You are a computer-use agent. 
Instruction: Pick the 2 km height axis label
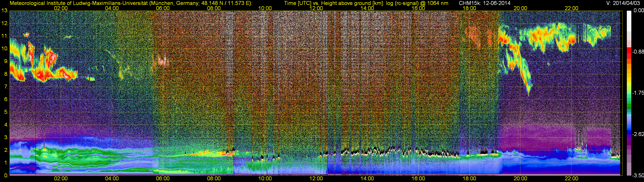6,150
